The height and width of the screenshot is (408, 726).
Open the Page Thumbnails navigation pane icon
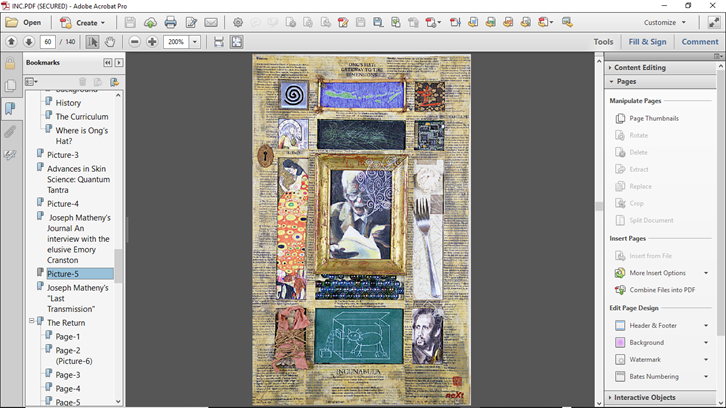coord(10,86)
